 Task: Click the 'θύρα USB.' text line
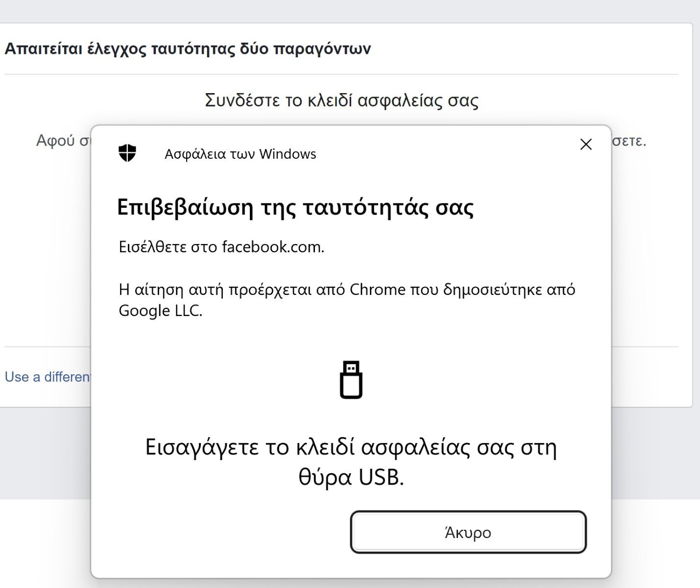point(351,477)
